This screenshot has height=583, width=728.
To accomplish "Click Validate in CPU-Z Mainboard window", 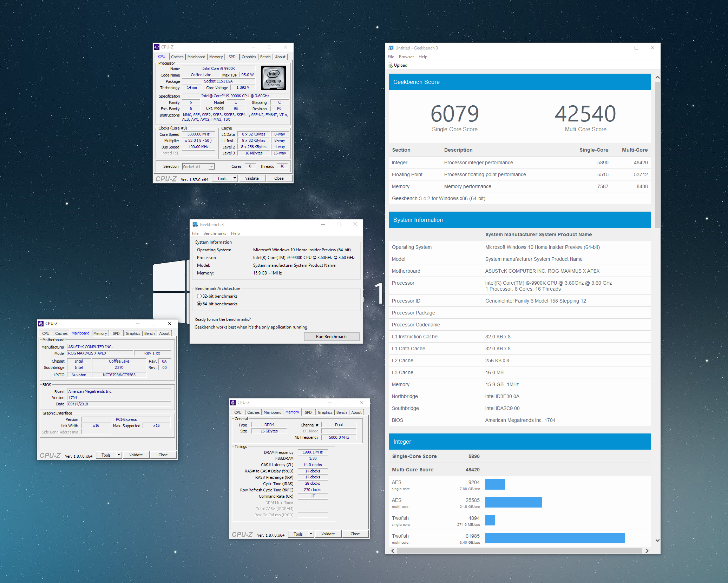I will tap(136, 455).
